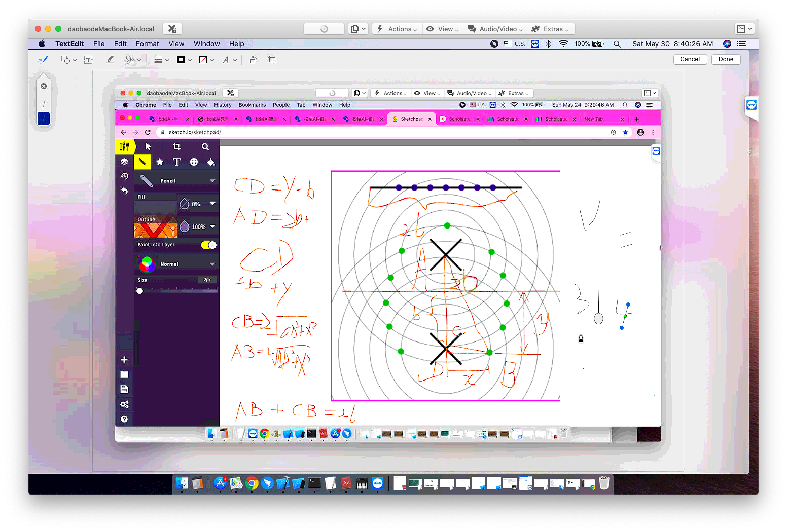787x532 pixels.
Task: Click the end-session X icon beside daobaodeMacBook-Air.local
Action: click(x=172, y=29)
